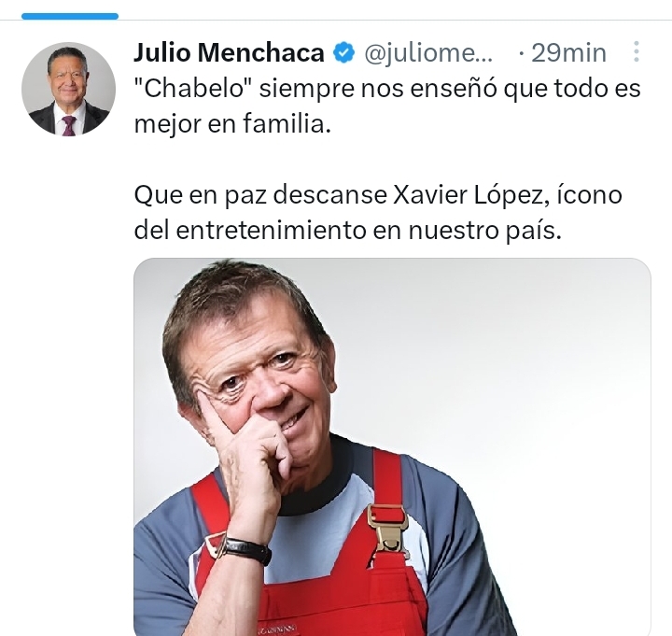This screenshot has width=672, height=636.
Task: Click the blue verified badge
Action: [x=344, y=52]
